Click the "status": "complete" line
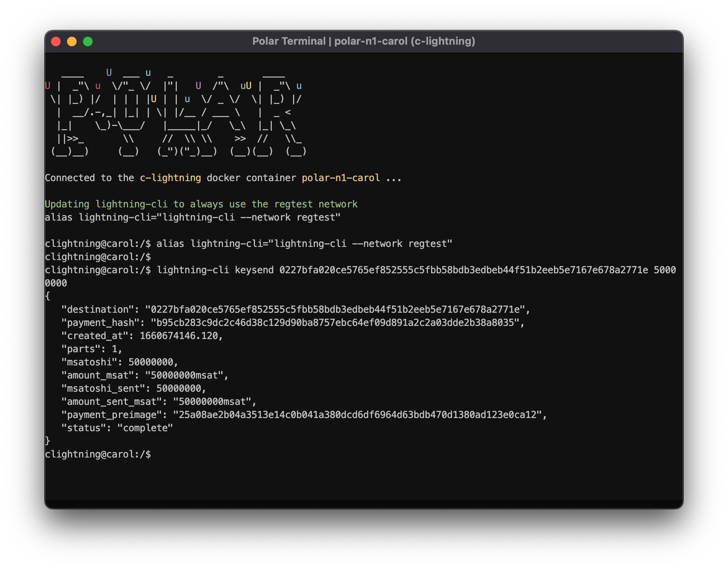This screenshot has height=568, width=728. click(117, 428)
